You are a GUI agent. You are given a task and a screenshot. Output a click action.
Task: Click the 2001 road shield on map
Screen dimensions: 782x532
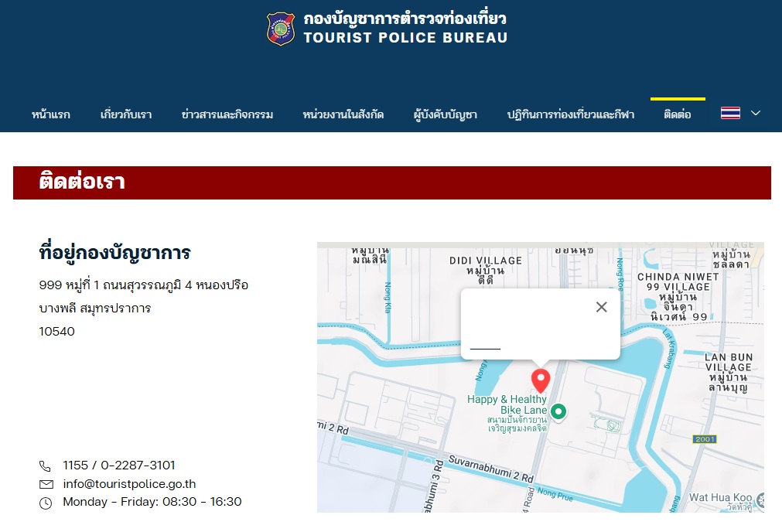pos(705,439)
